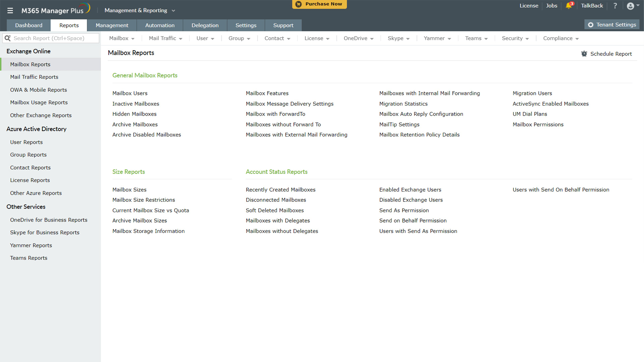Image resolution: width=644 pixels, height=362 pixels.
Task: Expand the Security reports dropdown
Action: click(x=515, y=38)
